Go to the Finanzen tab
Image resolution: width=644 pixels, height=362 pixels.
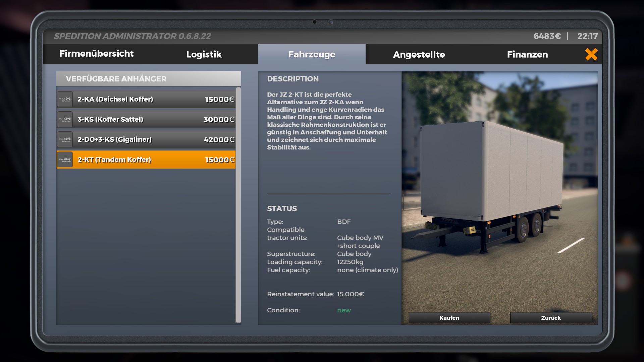point(527,54)
